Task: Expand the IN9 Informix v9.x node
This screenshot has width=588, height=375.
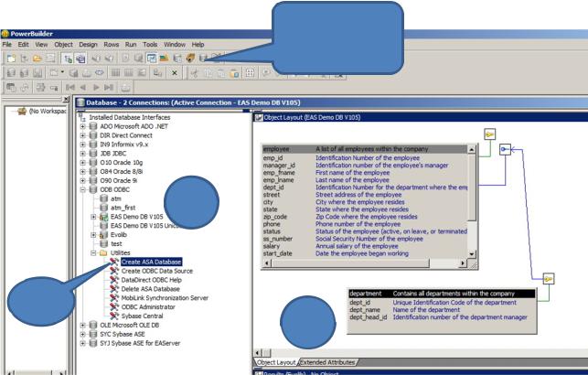Action: pos(83,145)
